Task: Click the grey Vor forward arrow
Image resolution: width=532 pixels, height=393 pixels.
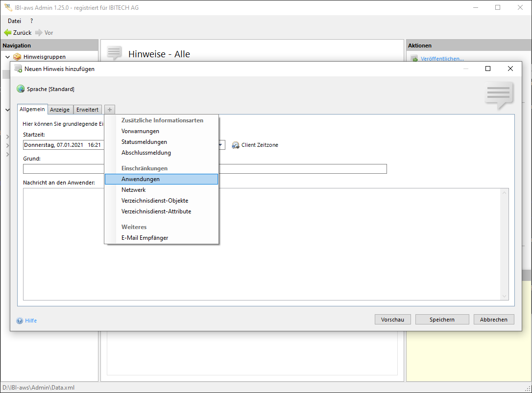Action: pyautogui.click(x=39, y=33)
